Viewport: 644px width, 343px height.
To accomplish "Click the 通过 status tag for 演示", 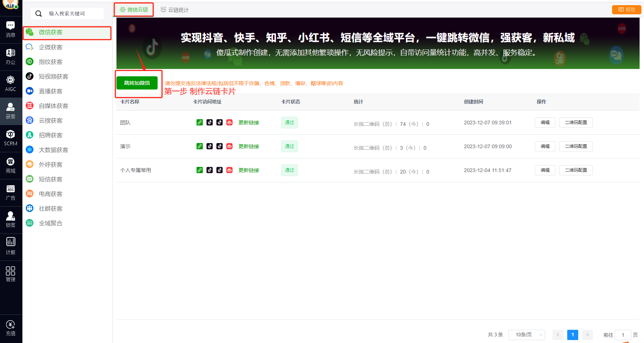I will pyautogui.click(x=289, y=146).
